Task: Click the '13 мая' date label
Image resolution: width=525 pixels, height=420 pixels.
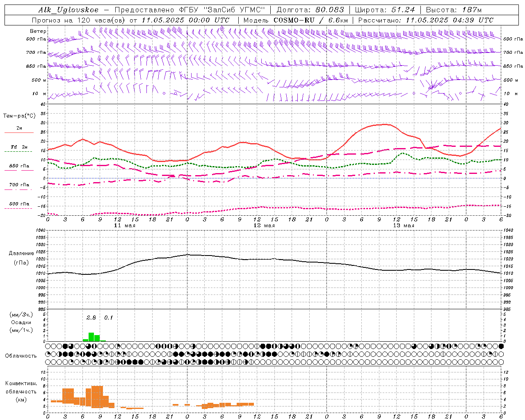Action: 404,226
